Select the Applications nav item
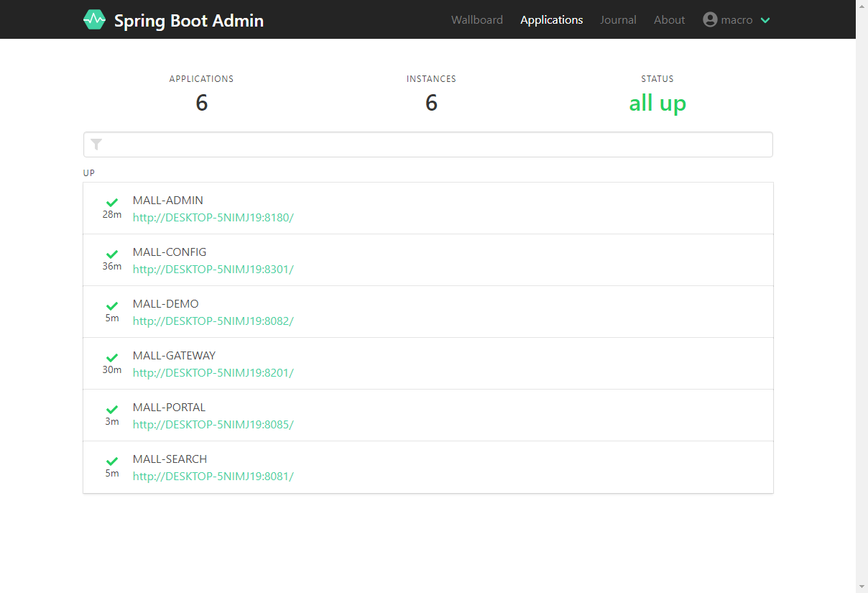868x593 pixels. tap(551, 20)
